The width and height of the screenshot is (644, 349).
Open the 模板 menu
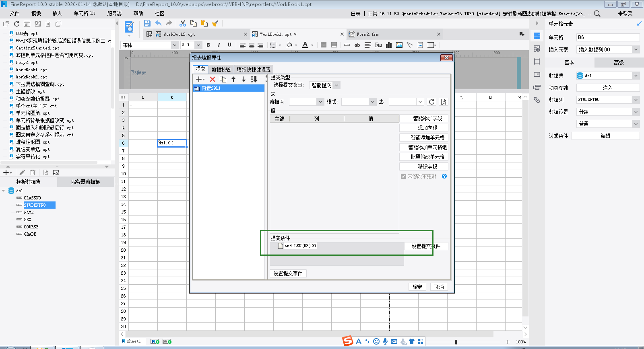[x=36, y=13]
